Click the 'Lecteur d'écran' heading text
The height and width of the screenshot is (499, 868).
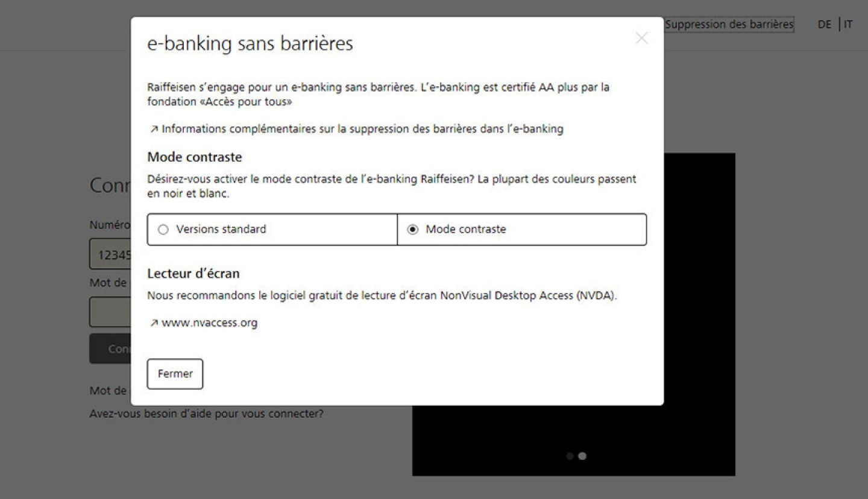193,274
